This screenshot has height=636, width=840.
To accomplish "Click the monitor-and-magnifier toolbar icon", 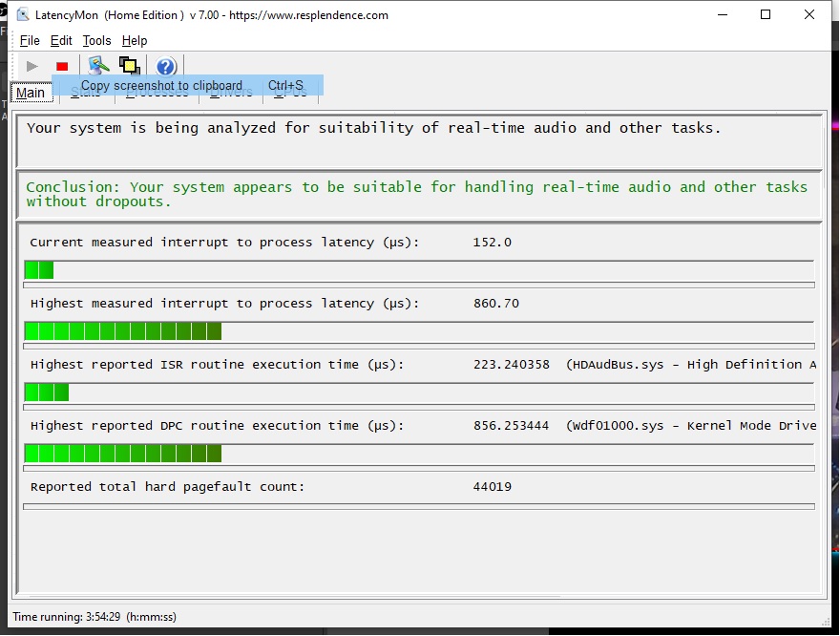I will click(98, 66).
